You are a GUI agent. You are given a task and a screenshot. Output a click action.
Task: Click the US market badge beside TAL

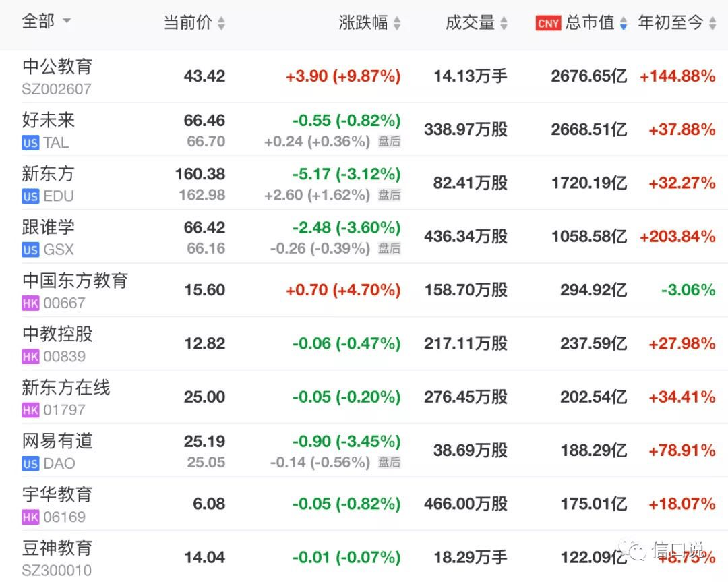30,143
